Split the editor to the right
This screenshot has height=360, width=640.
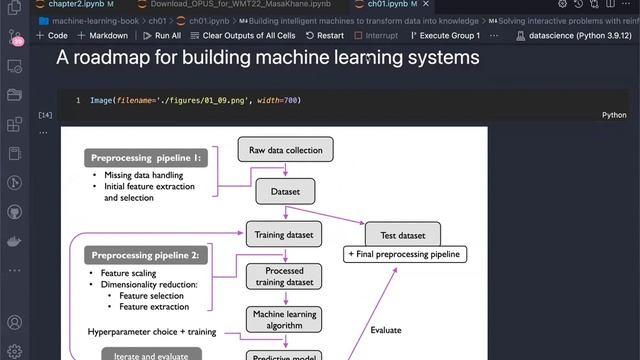tap(610, 4)
